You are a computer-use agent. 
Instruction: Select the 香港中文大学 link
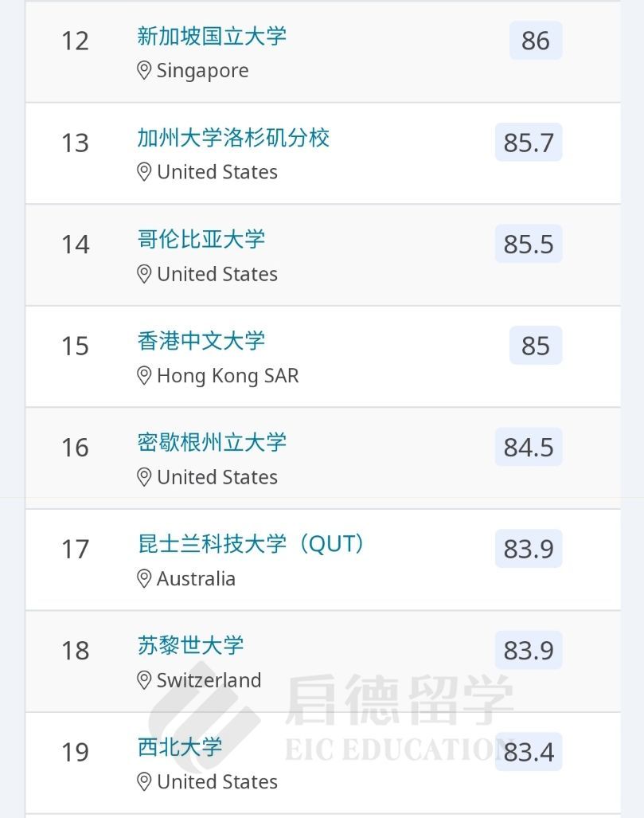point(201,341)
